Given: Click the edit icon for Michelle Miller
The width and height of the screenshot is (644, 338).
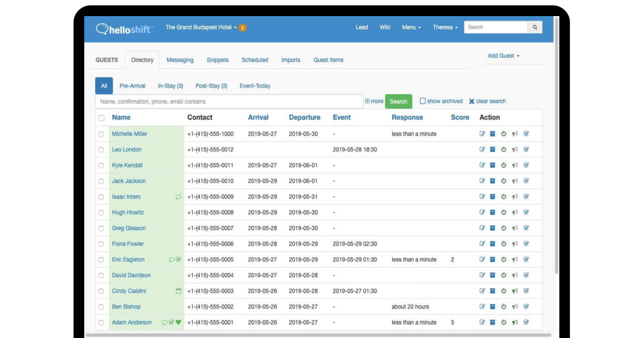Looking at the screenshot, I should 482,134.
